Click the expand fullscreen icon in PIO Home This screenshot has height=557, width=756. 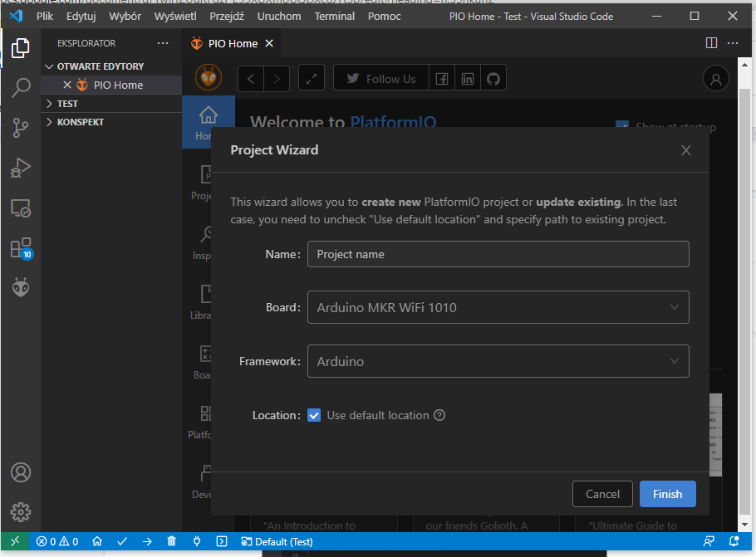click(312, 79)
